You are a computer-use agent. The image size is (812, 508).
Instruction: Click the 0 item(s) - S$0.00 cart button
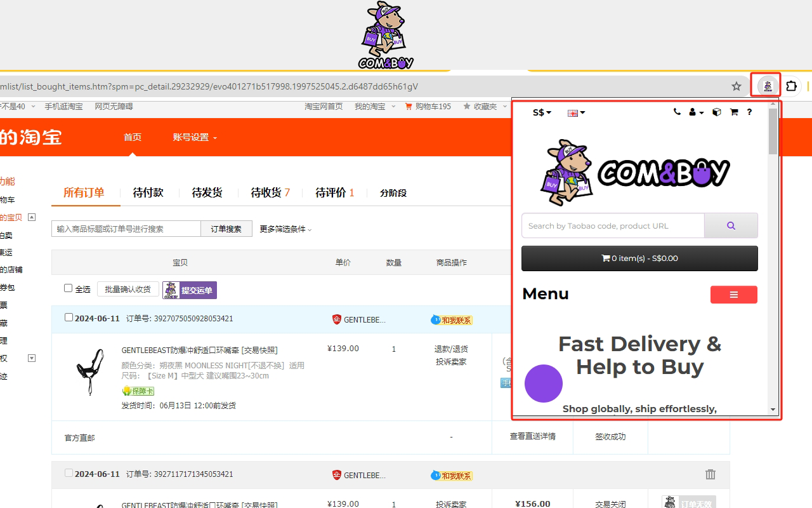pyautogui.click(x=639, y=258)
